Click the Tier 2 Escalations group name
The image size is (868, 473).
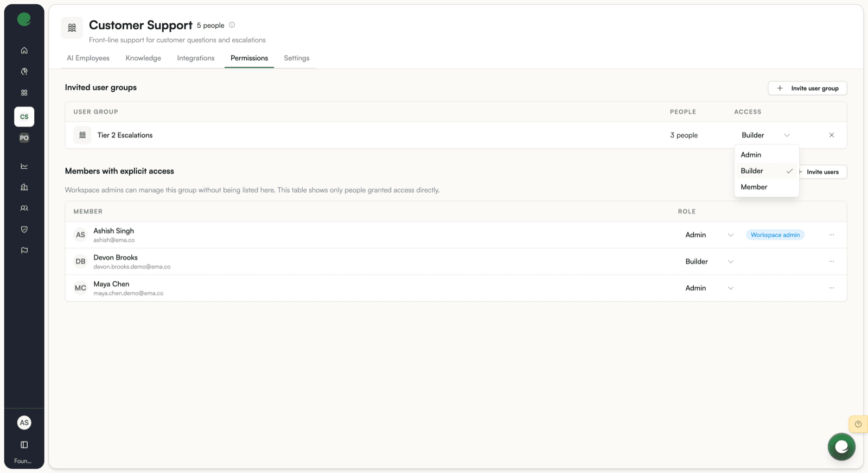tap(125, 135)
